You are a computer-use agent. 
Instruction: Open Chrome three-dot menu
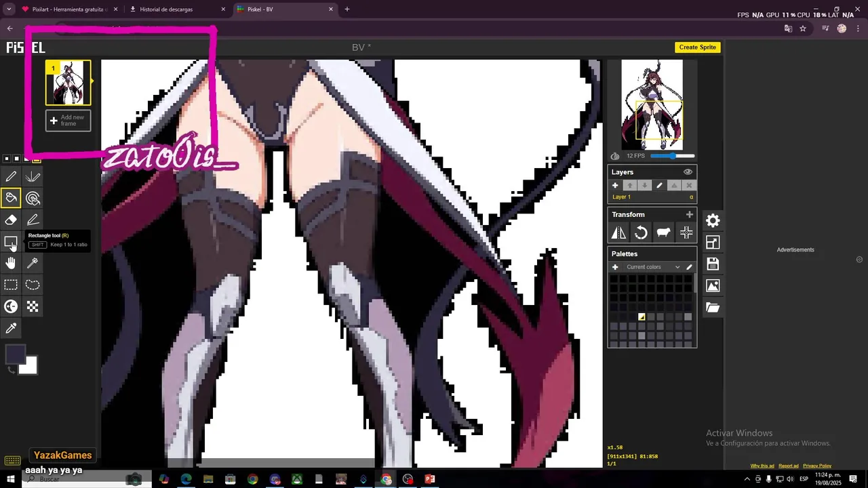pos(859,28)
